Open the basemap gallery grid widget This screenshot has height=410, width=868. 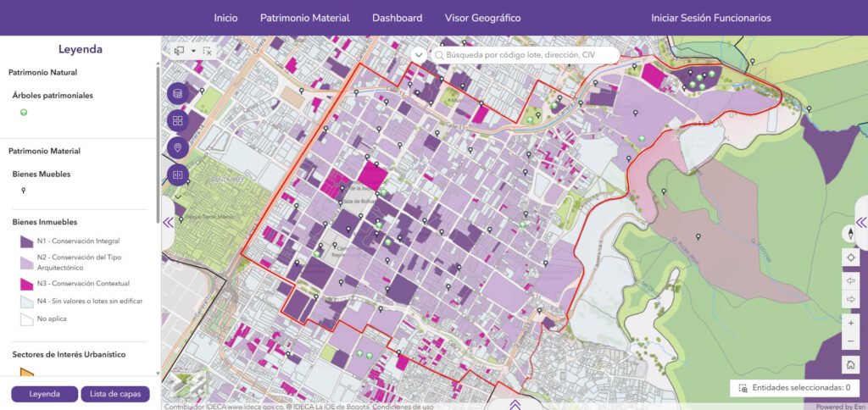click(178, 120)
